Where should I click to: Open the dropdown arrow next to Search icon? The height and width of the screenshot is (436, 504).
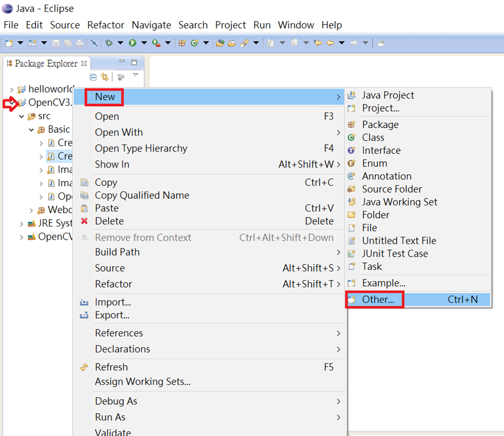256,43
